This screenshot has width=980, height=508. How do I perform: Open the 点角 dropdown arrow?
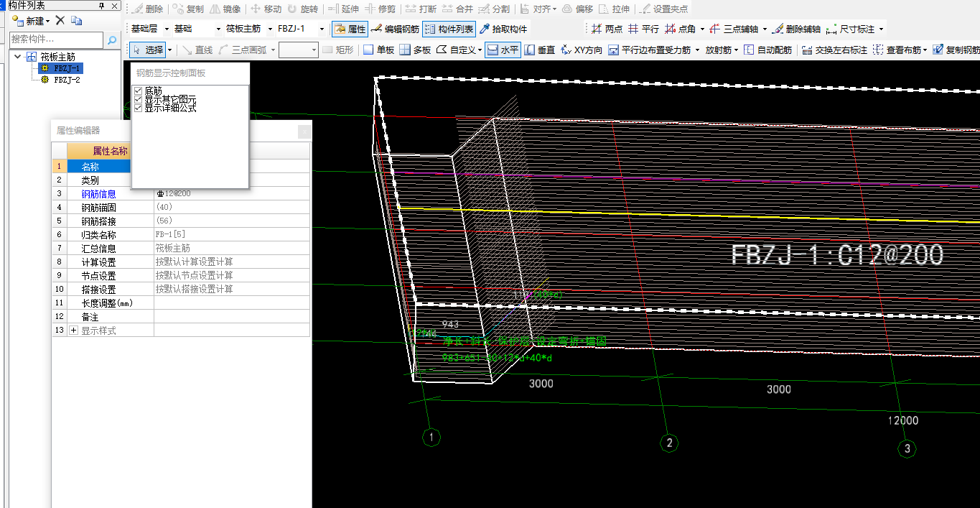(701, 29)
